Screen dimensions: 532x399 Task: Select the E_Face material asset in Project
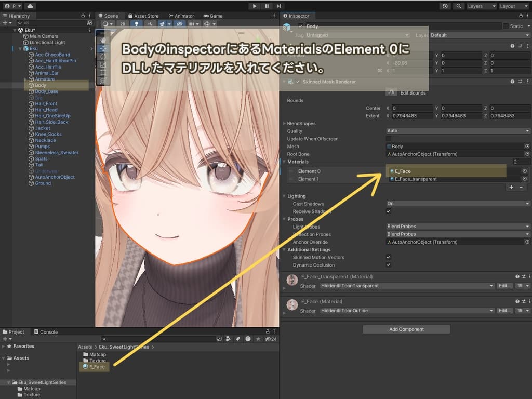tap(97, 367)
